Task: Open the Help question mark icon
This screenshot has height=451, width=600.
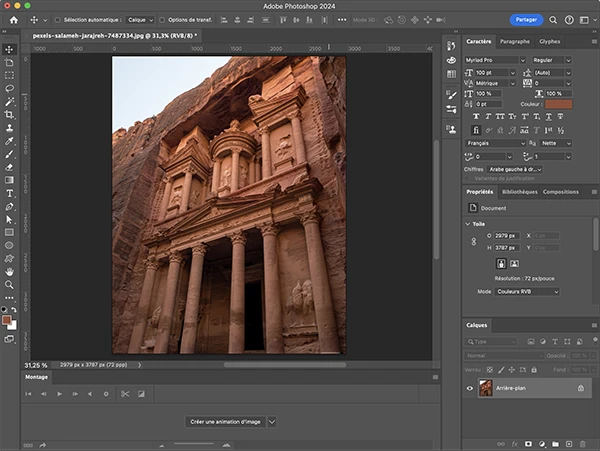Action: [x=569, y=20]
